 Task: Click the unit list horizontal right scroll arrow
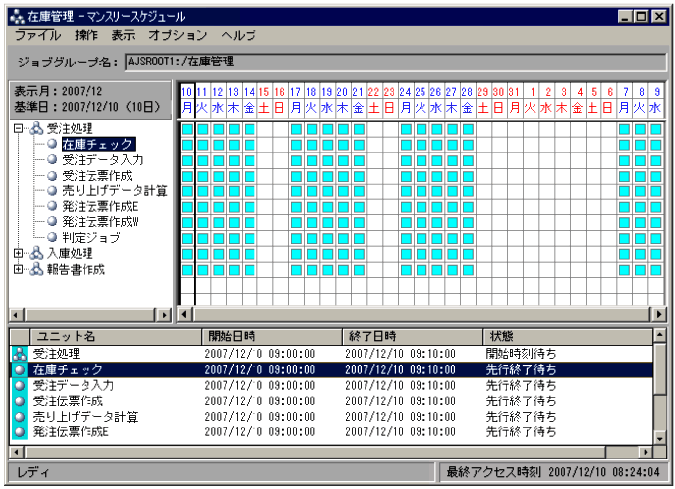tap(645, 452)
